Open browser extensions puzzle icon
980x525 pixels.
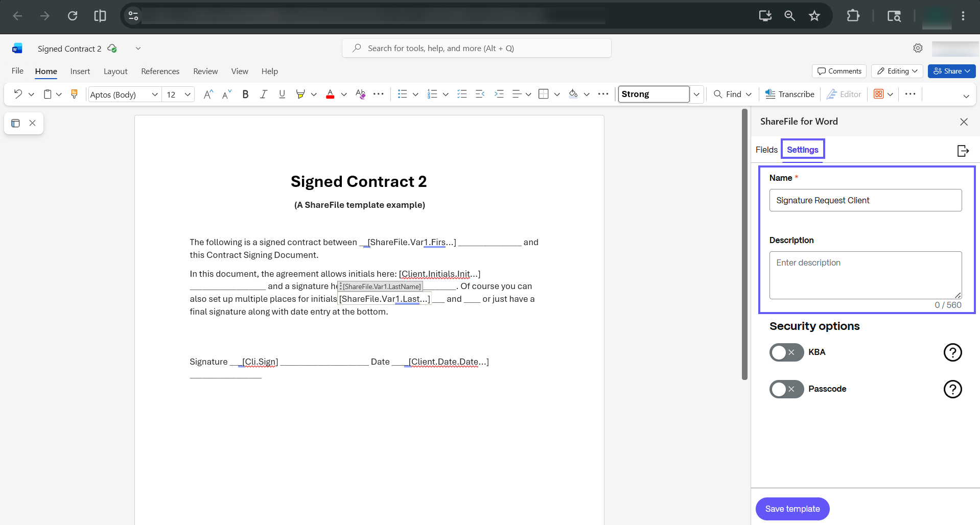pyautogui.click(x=853, y=16)
